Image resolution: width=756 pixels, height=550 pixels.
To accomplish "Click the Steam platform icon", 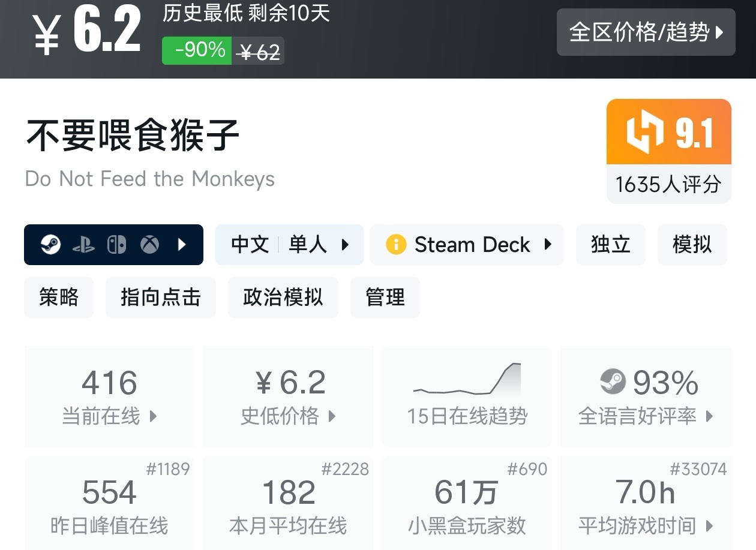I will point(50,245).
